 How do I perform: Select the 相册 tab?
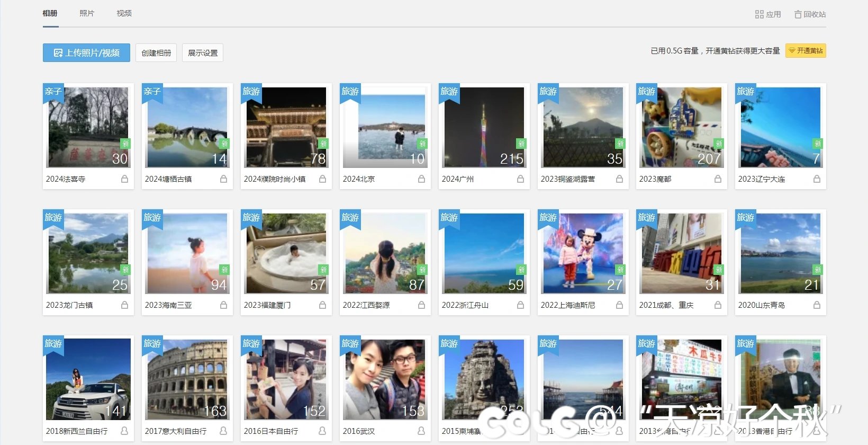point(50,13)
